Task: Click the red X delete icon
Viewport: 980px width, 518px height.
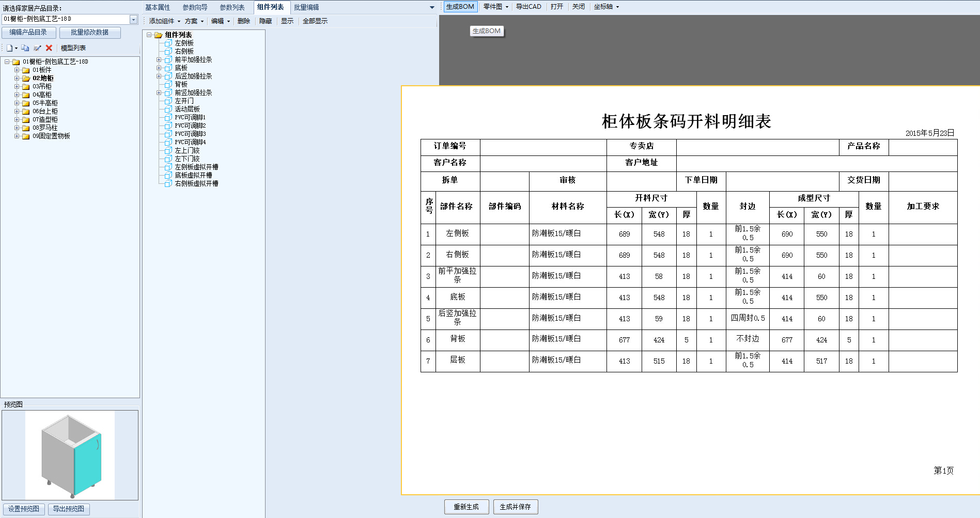Action: click(49, 48)
